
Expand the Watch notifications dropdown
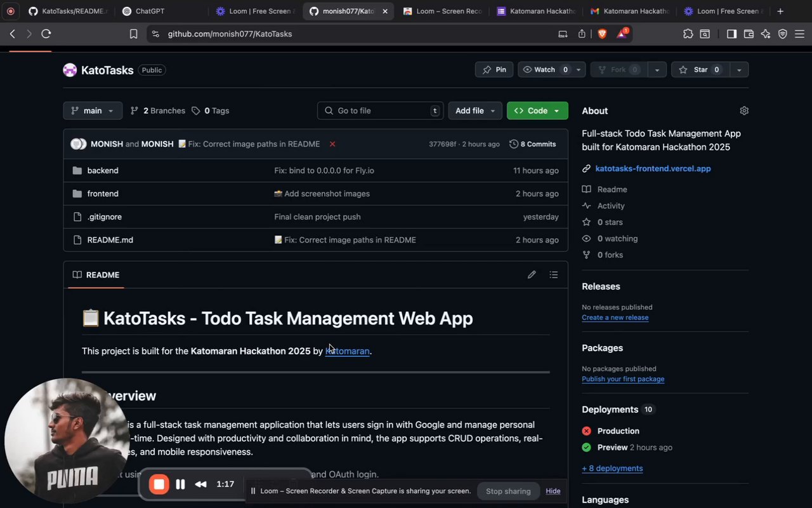click(551, 70)
